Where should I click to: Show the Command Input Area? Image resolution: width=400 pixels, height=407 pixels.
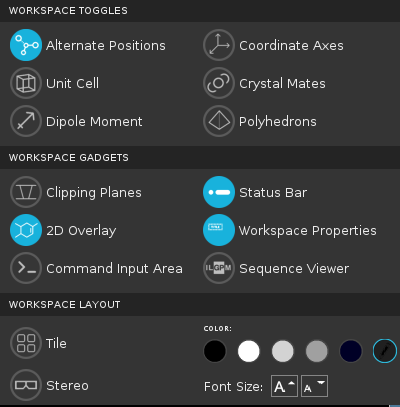26,268
